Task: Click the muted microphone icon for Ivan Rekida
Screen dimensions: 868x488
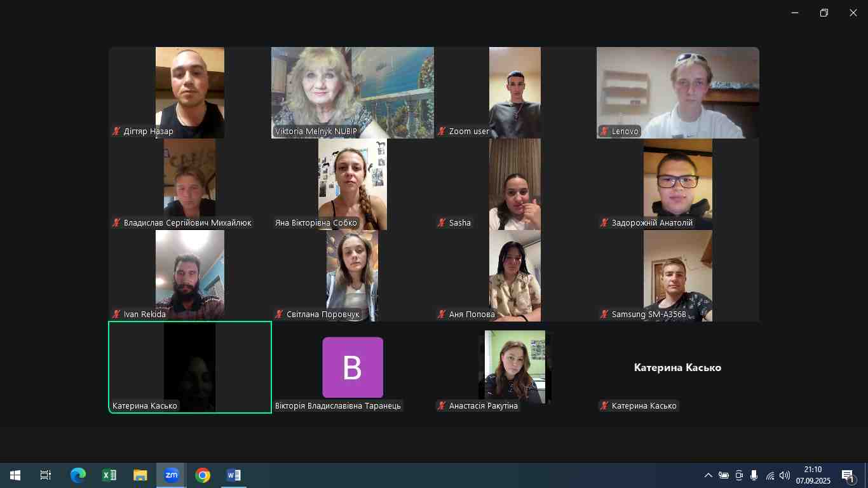Action: (x=116, y=315)
